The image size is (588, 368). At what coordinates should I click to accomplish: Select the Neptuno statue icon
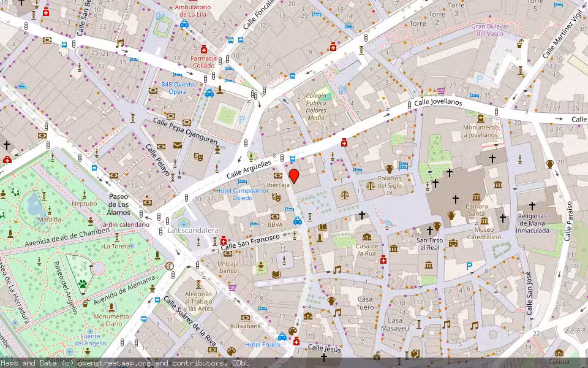[85, 194]
